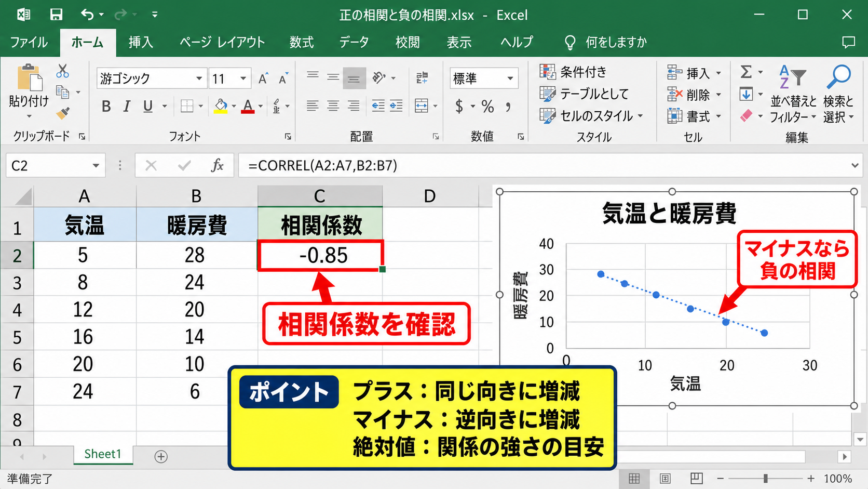Switch to データ tab

point(354,42)
